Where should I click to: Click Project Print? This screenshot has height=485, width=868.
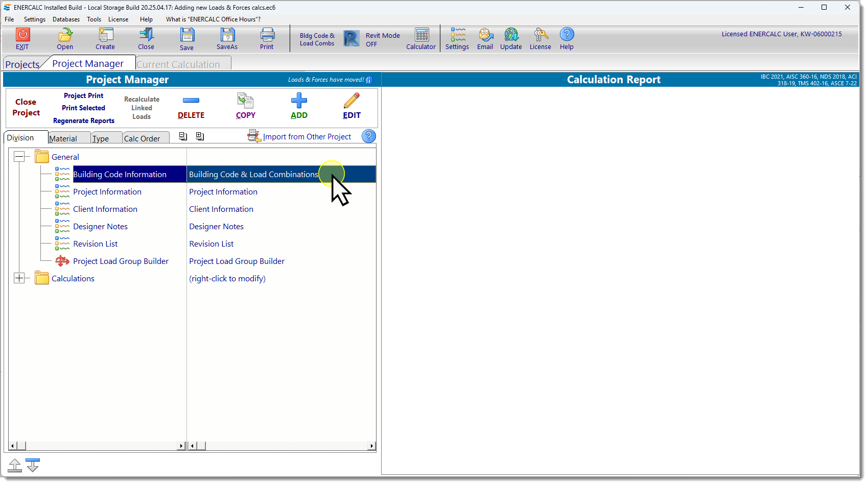pos(84,95)
